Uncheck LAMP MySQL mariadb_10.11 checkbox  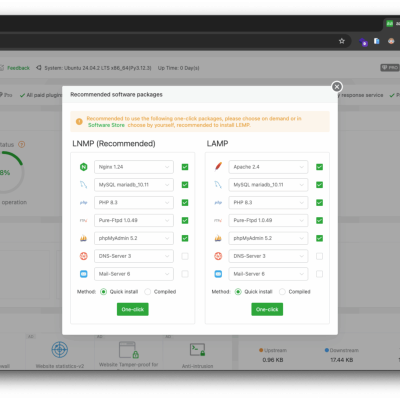[319, 185]
